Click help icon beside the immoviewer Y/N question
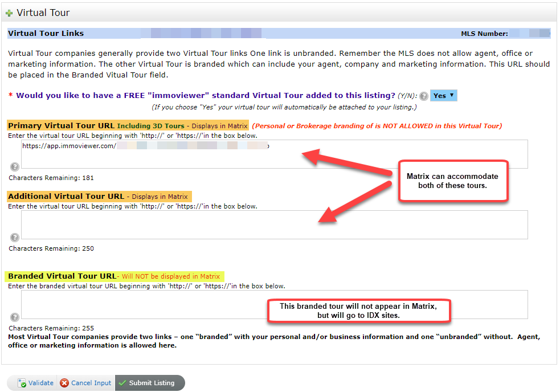The height and width of the screenshot is (392, 560). [424, 96]
